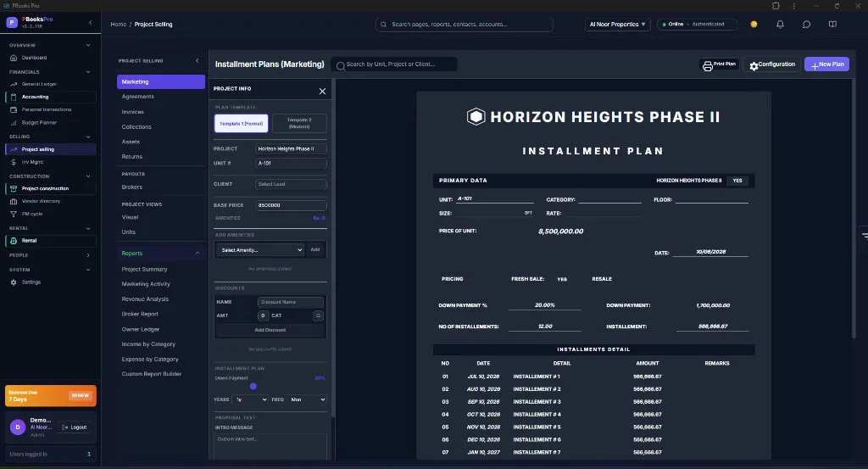Open the Vendor directory
The image size is (868, 469).
[51, 202]
